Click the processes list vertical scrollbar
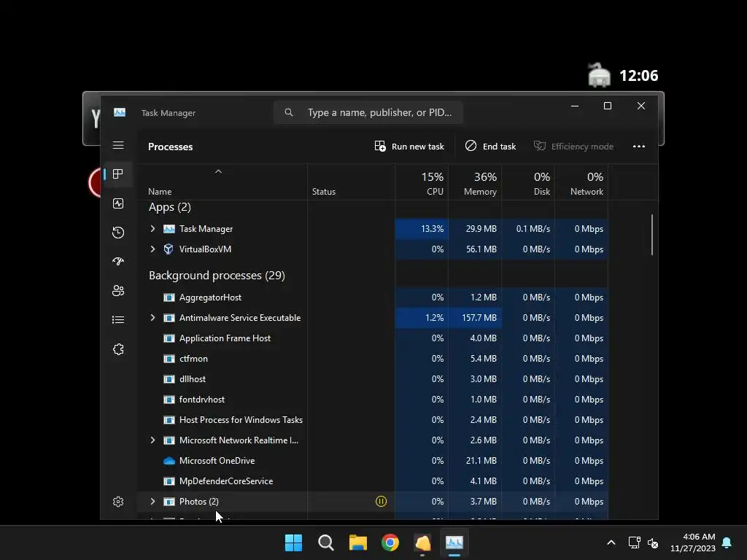Screen dimensions: 747x560 [x=651, y=234]
